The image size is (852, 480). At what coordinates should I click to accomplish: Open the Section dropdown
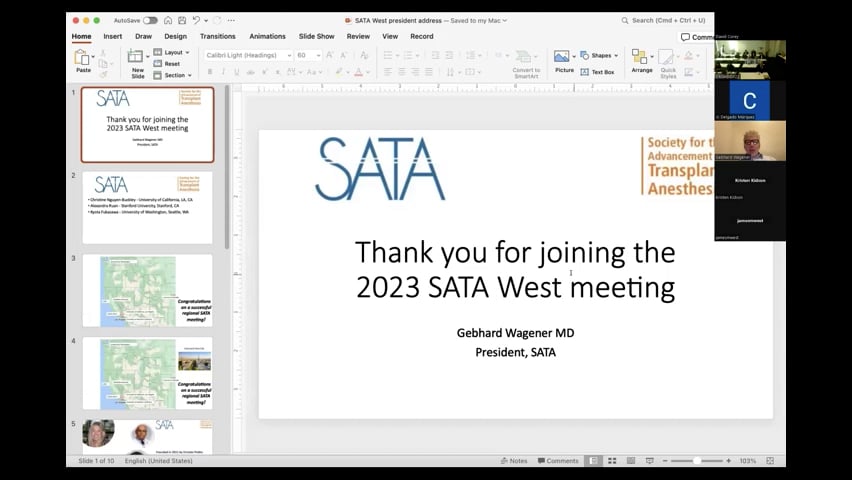pos(173,76)
